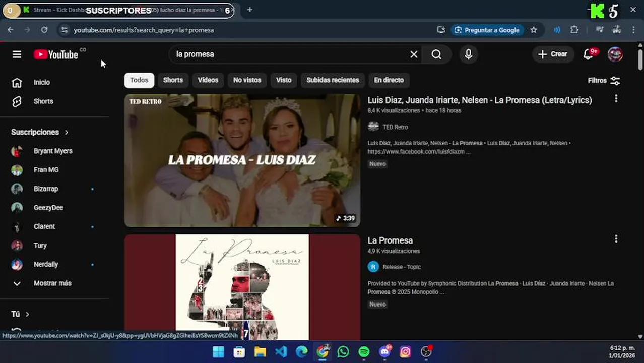The height and width of the screenshot is (363, 644).
Task: Open Instagram in the taskbar
Action: 406,352
